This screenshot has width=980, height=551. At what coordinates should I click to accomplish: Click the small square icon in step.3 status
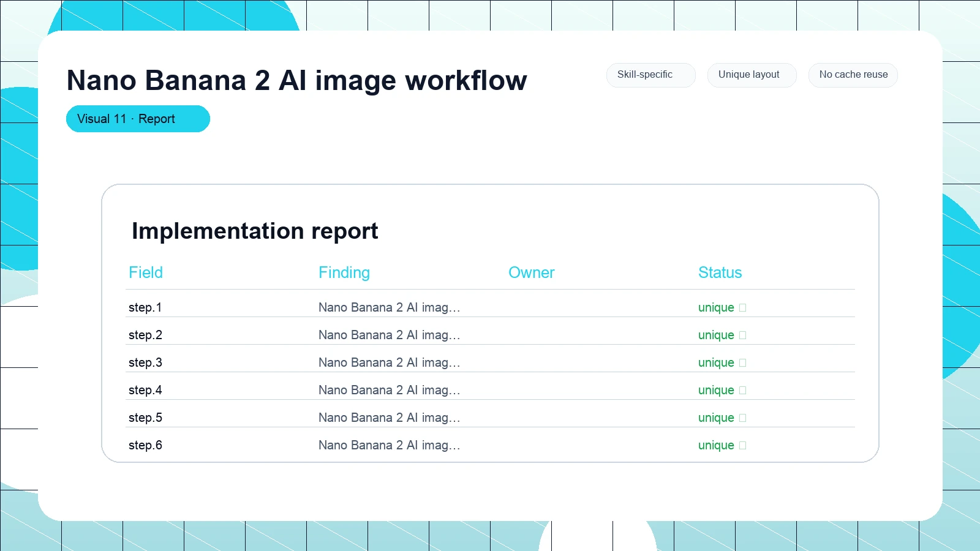point(743,363)
